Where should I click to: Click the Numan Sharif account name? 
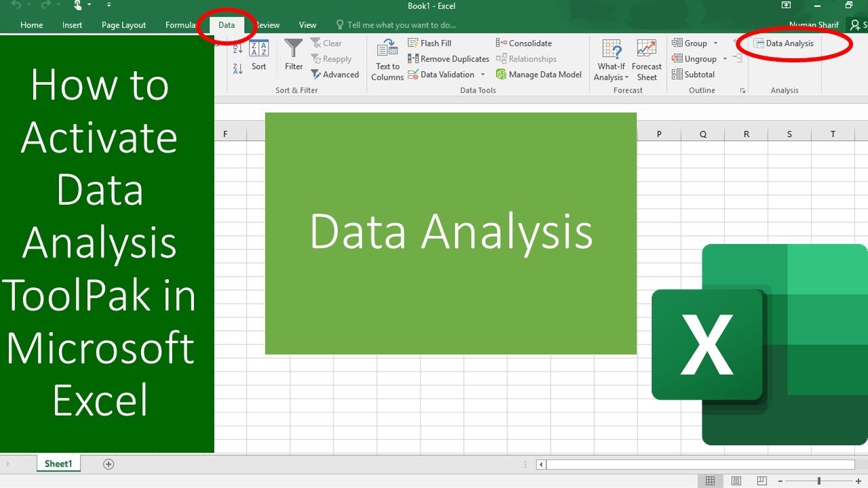tap(814, 25)
